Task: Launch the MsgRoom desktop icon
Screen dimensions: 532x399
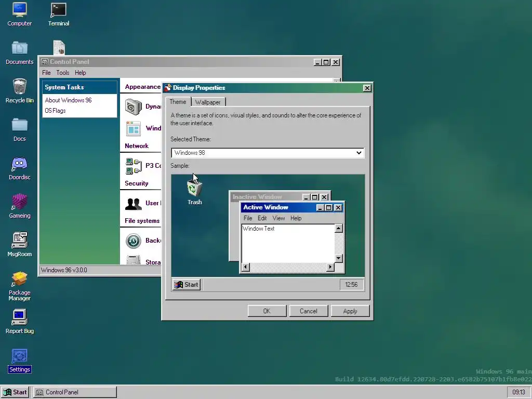Action: click(x=19, y=245)
